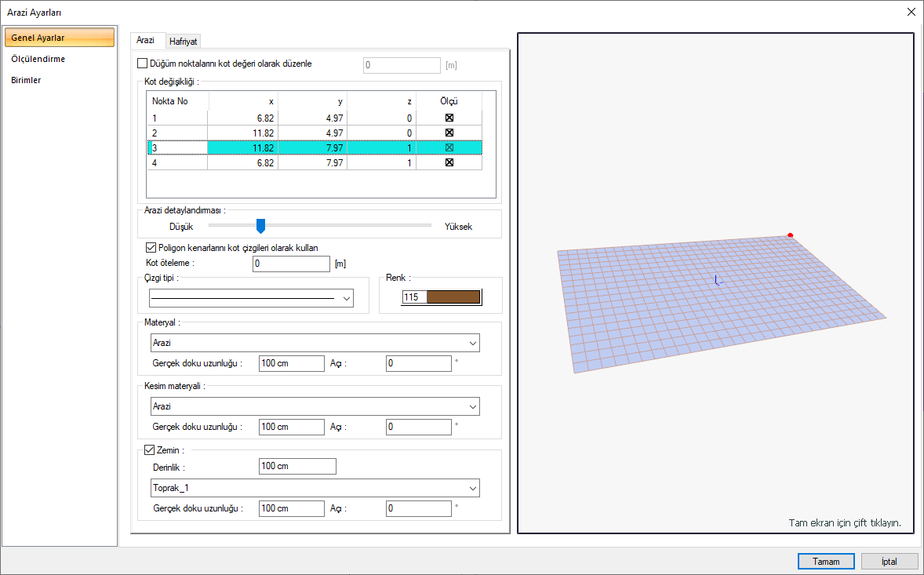Open the Çizgi tipi line type dropdown
Screen dimensions: 924x575
(346, 298)
